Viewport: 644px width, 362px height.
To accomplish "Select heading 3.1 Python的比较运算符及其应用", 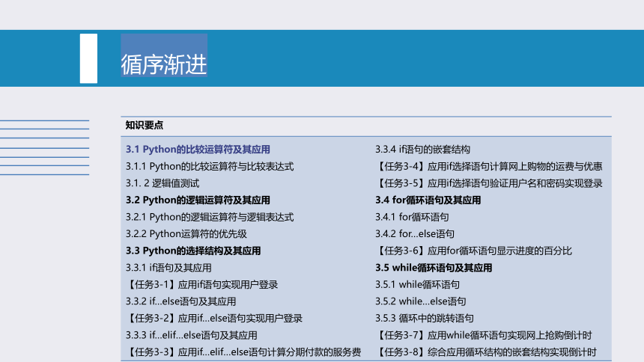I will [x=198, y=150].
